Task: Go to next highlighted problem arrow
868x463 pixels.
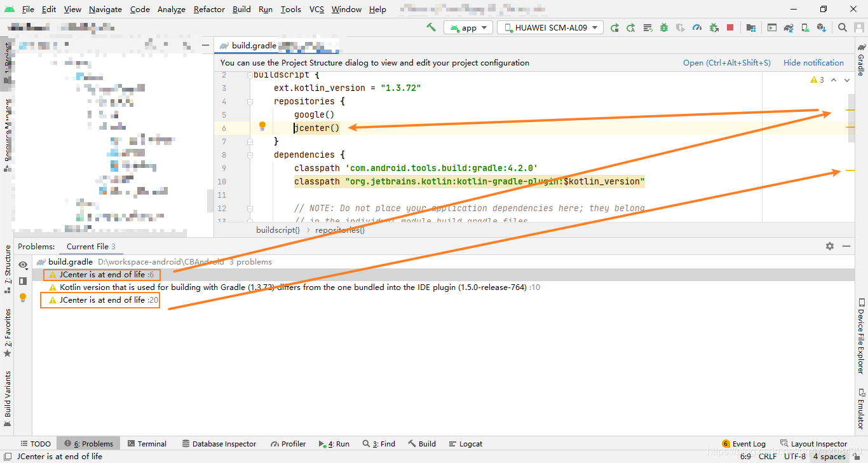Action: [x=847, y=79]
